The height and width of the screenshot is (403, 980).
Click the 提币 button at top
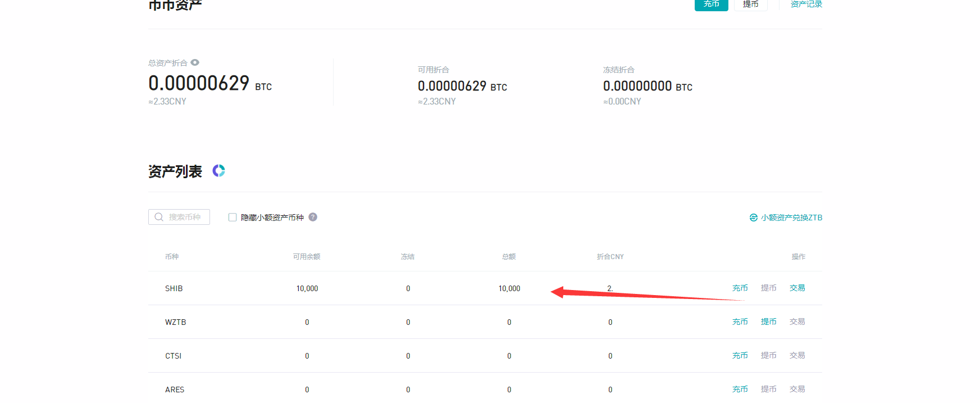click(x=750, y=4)
